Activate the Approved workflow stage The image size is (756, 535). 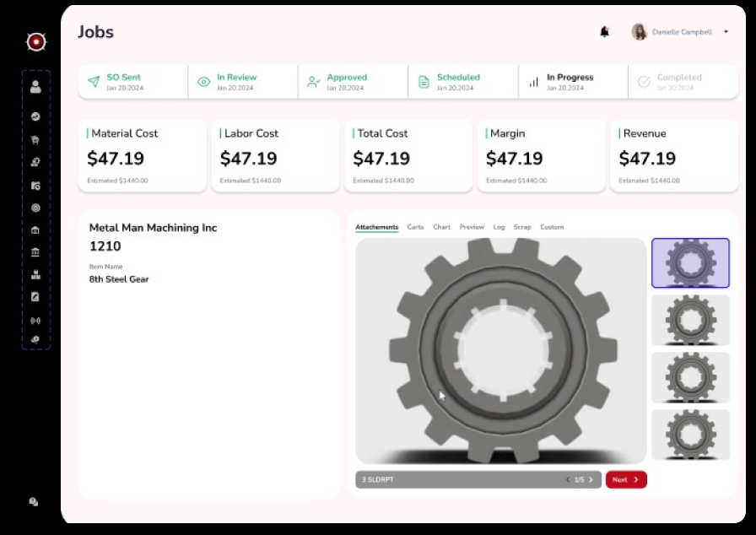(348, 81)
